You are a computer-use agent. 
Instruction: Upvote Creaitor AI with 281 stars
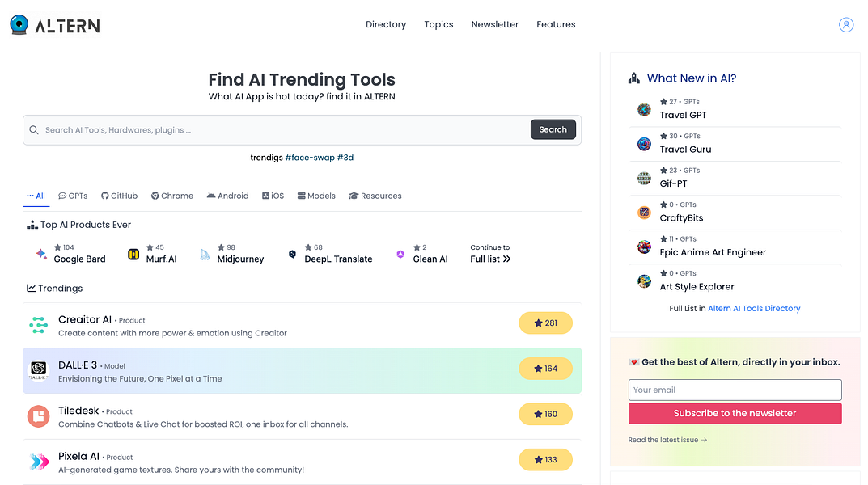[x=545, y=323]
